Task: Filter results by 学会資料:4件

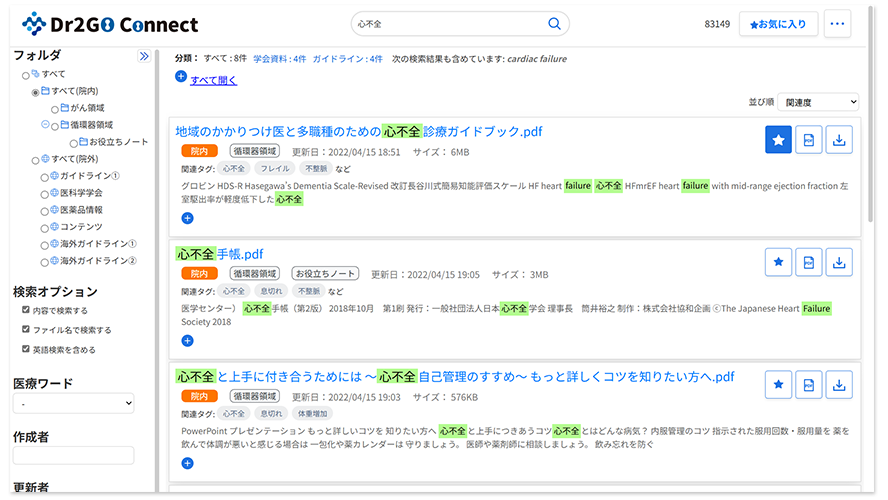Action: pyautogui.click(x=279, y=59)
